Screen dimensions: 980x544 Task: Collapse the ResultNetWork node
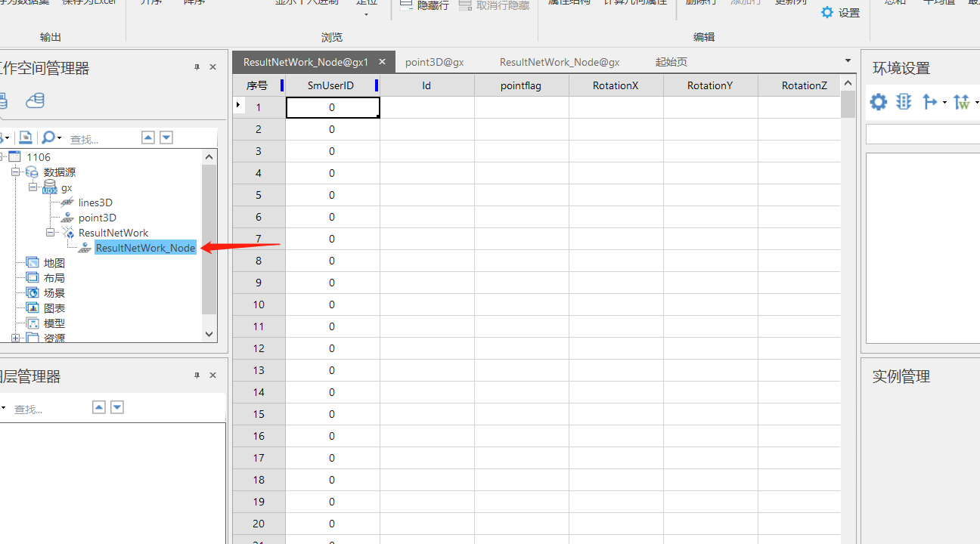point(50,233)
